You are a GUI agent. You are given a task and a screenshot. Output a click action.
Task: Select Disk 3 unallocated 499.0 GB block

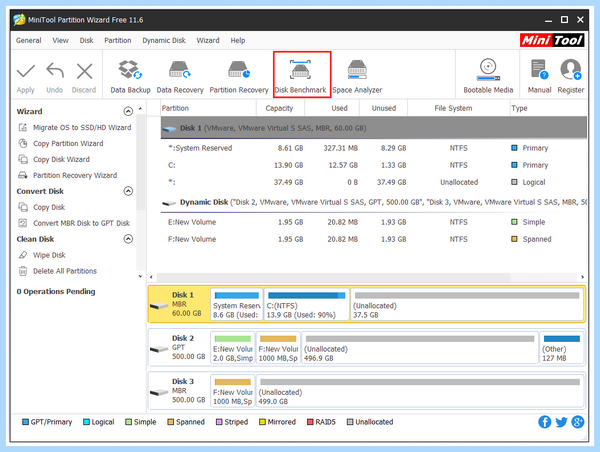tap(420, 391)
